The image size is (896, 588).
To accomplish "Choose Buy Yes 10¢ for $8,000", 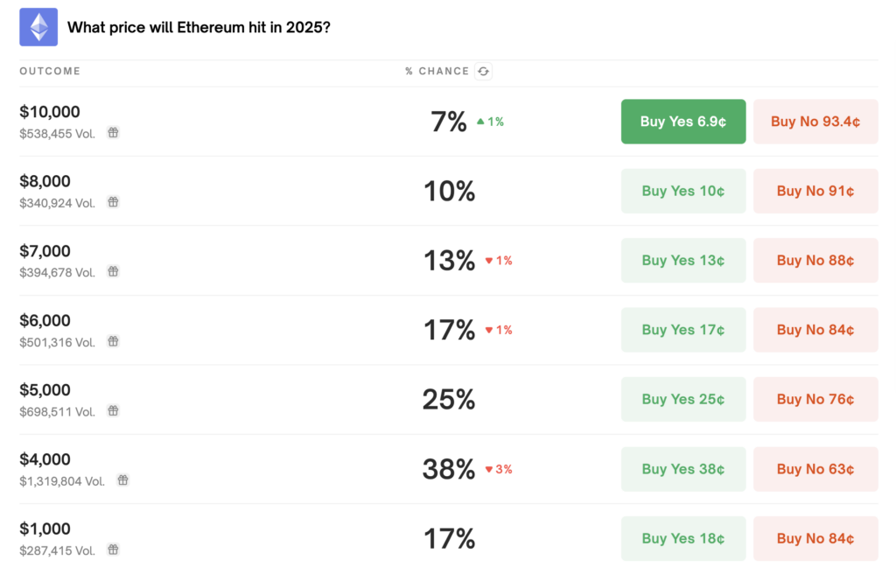I will tap(682, 191).
